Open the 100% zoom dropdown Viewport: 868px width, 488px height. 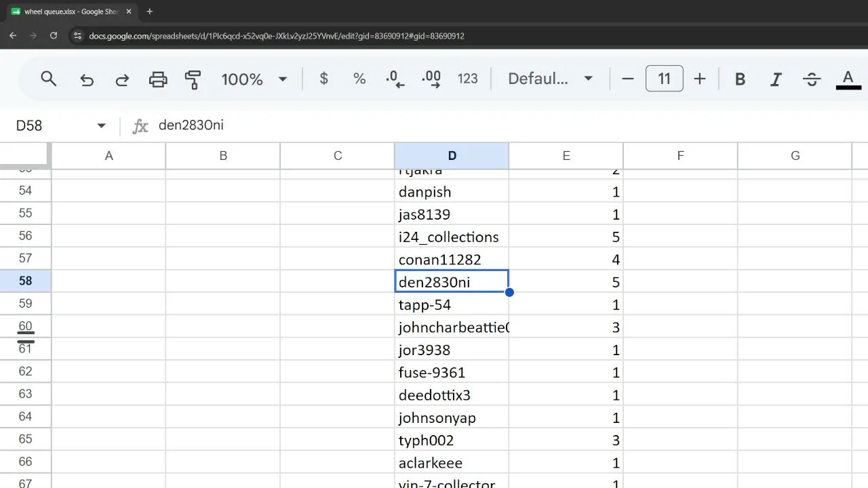tap(254, 79)
